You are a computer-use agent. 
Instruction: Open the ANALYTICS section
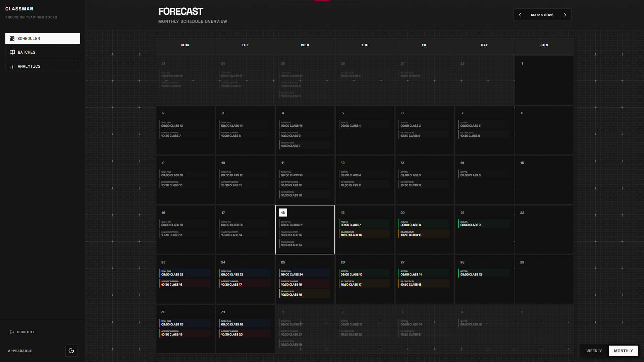[29, 66]
